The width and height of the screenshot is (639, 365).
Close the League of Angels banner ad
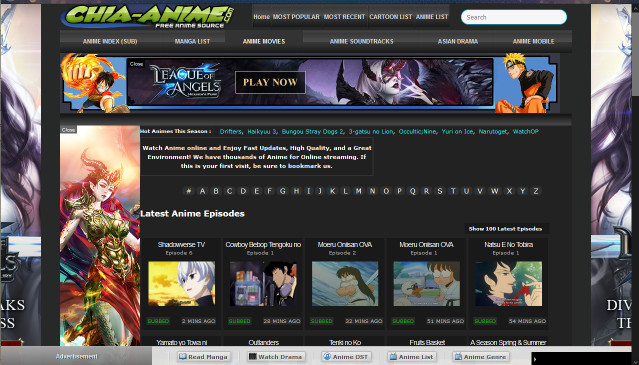[x=136, y=64]
